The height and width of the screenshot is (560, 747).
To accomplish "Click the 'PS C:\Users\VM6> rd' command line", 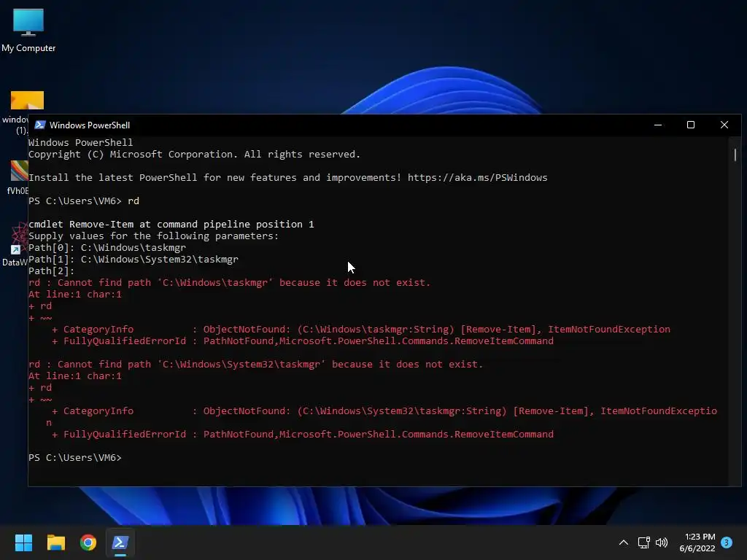I will coord(84,201).
